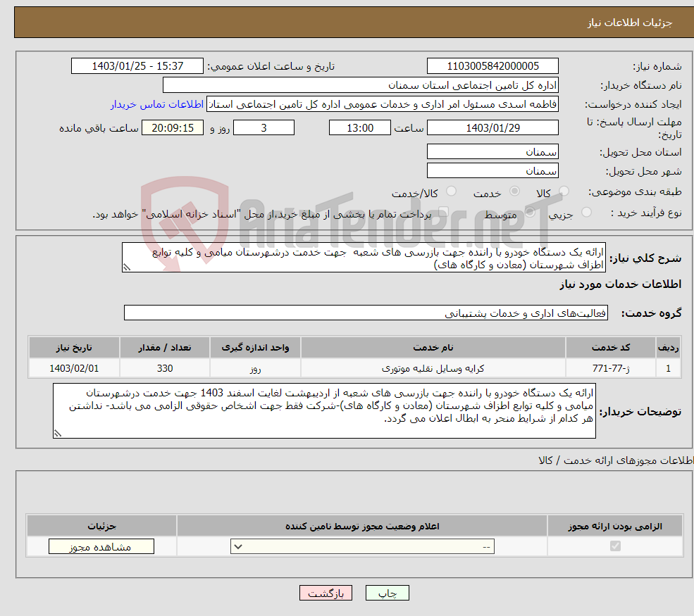The image size is (694, 616).
Task: Click the الزامی بودن ارائه مجوز header
Action: click(615, 526)
